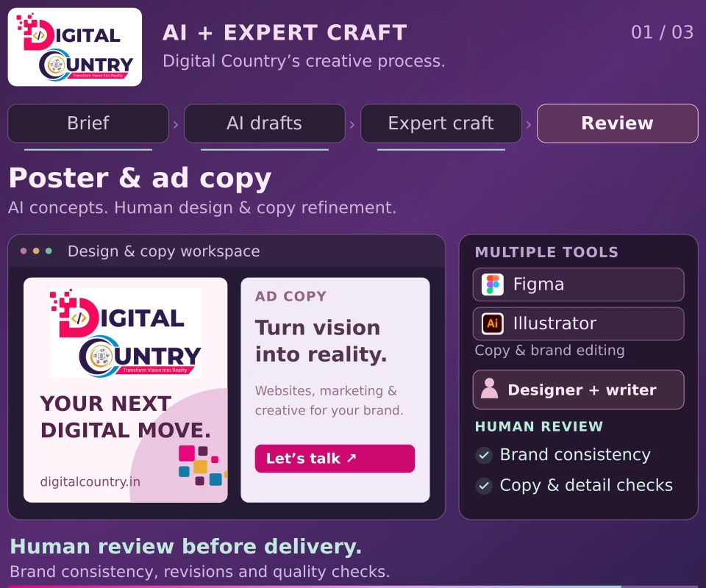Go to the Review step

[x=617, y=123]
